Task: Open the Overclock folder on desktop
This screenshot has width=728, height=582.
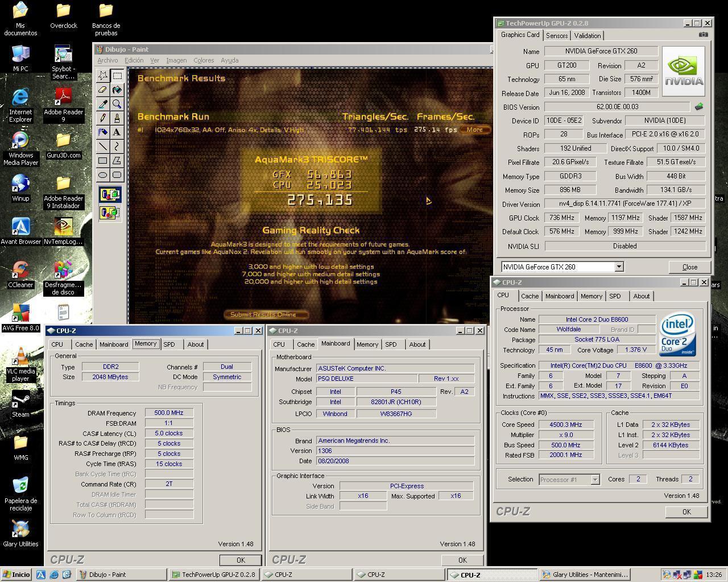Action: (63, 16)
